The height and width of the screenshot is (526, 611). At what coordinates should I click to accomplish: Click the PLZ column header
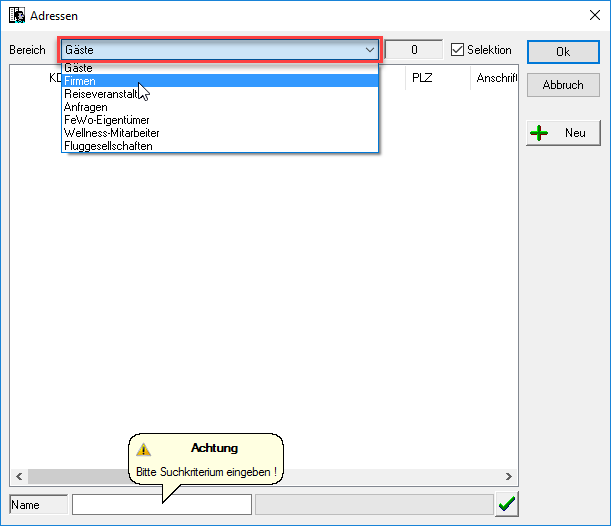[x=438, y=78]
